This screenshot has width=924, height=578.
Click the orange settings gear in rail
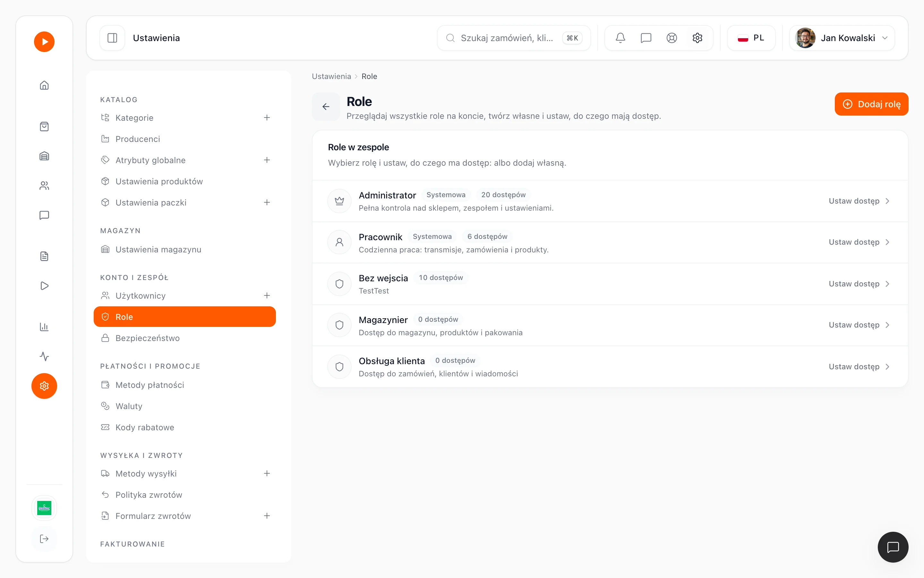(x=44, y=386)
